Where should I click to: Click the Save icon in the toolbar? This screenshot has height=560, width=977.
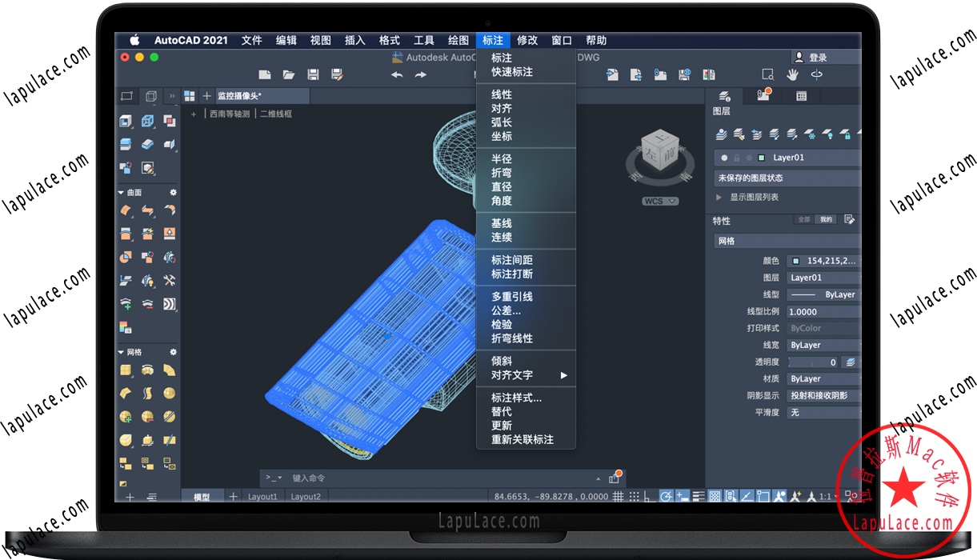(x=313, y=74)
